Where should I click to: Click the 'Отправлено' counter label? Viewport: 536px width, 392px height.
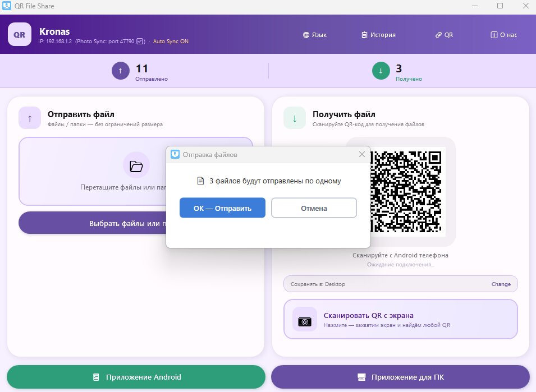(x=152, y=79)
